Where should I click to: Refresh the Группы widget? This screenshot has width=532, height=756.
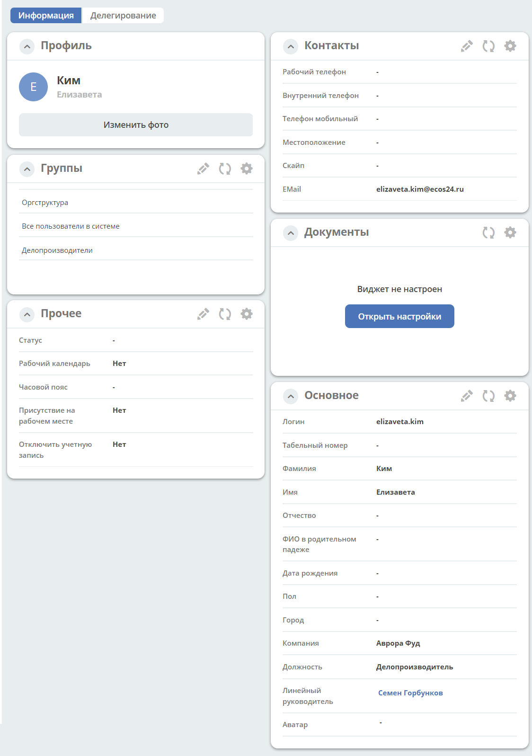225,169
